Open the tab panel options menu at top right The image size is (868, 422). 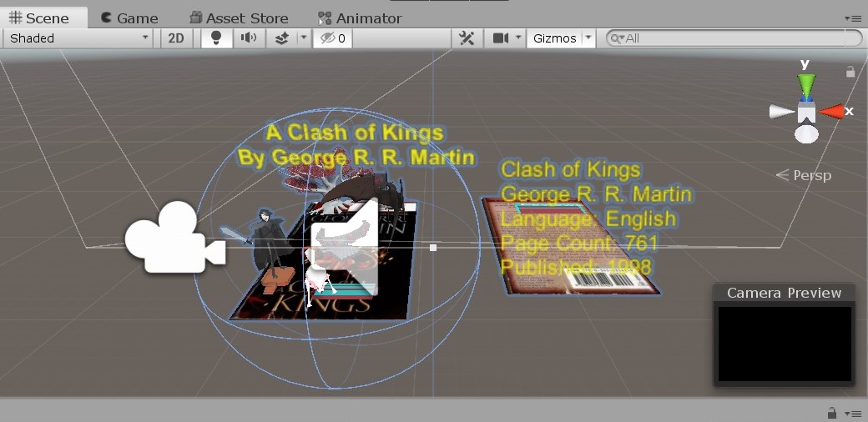(852, 18)
